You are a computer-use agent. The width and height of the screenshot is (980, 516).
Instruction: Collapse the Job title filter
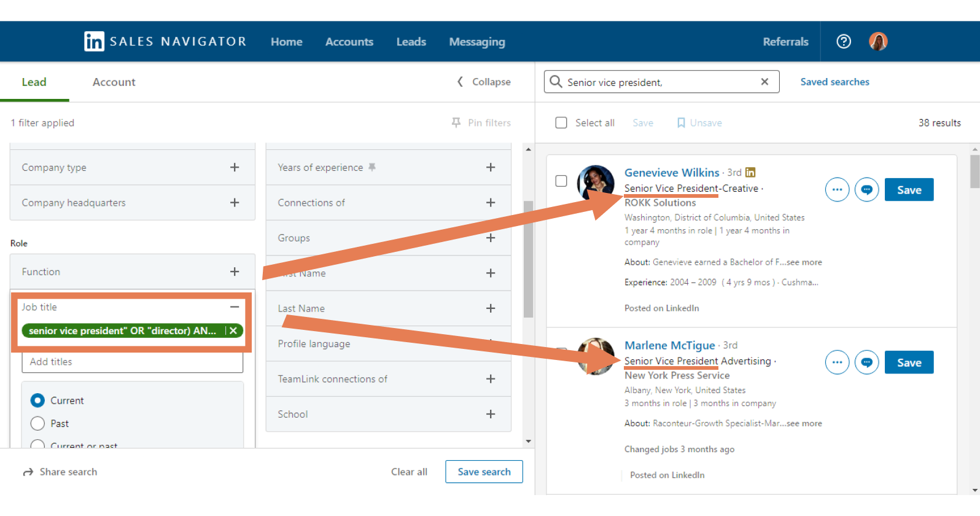[x=235, y=307]
